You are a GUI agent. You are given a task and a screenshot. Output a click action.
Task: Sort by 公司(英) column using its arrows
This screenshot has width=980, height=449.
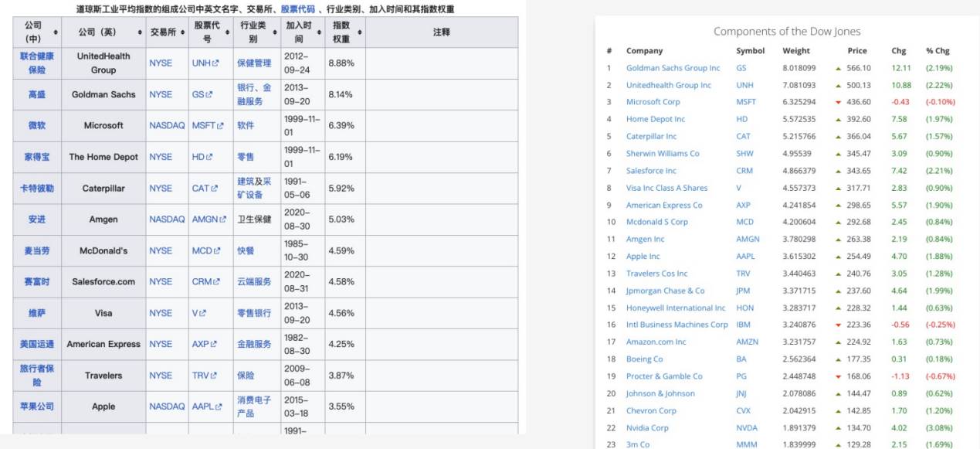139,32
